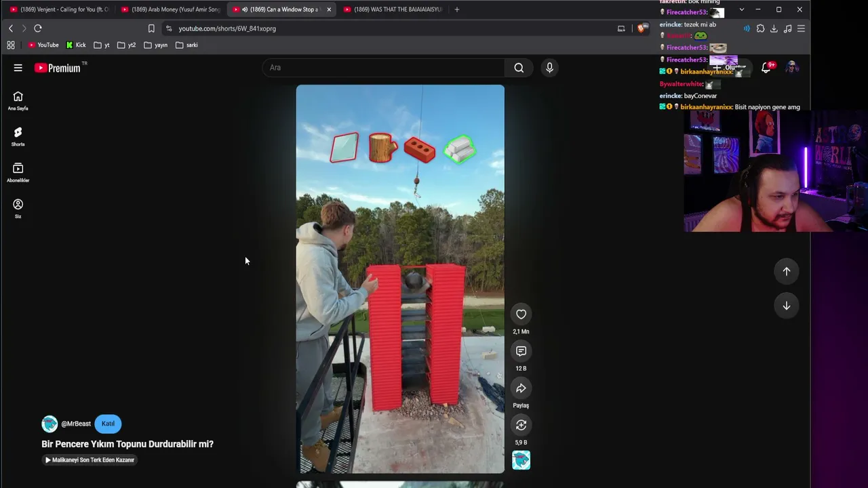Open the media control music note icon

787,28
